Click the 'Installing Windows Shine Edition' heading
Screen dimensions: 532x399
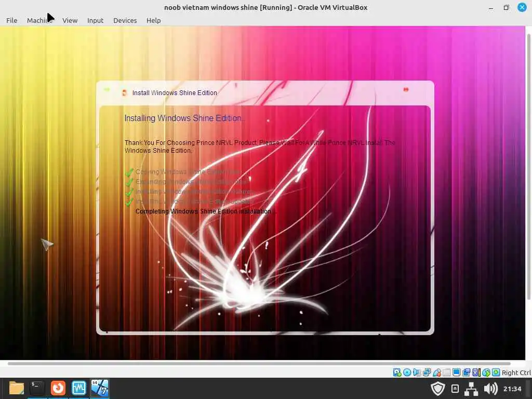click(x=183, y=118)
